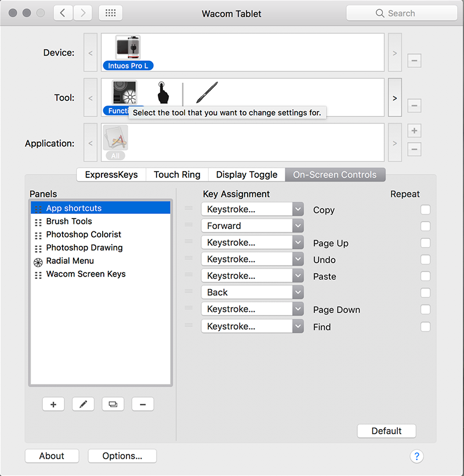The image size is (464, 476).
Task: Click the Search field
Action: 402,13
